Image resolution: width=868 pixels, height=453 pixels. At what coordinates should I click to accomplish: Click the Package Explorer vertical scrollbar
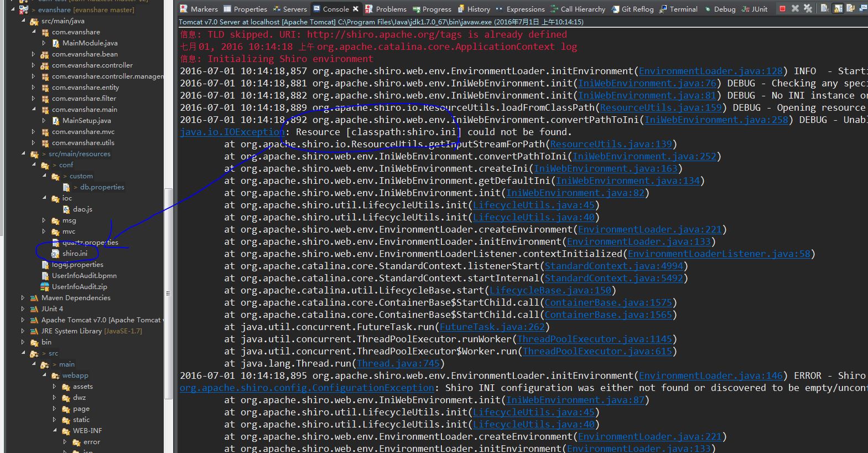point(169,294)
